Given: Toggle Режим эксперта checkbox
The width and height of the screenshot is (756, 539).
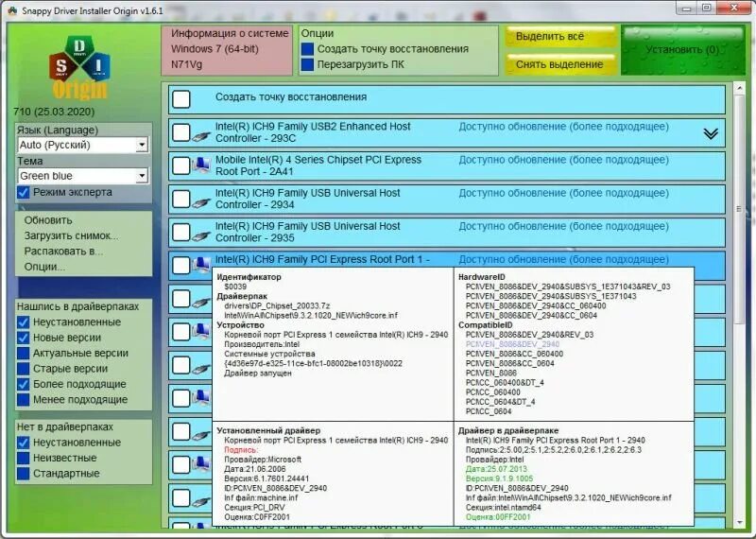Looking at the screenshot, I should pyautogui.click(x=23, y=192).
